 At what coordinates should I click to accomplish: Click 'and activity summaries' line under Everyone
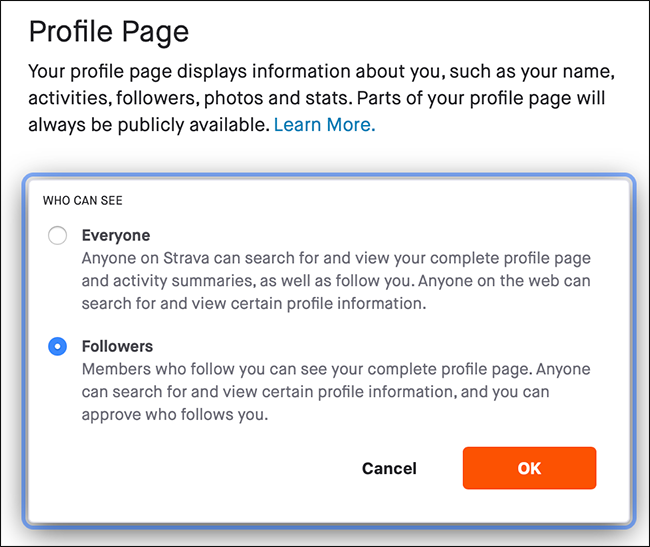pos(167,281)
